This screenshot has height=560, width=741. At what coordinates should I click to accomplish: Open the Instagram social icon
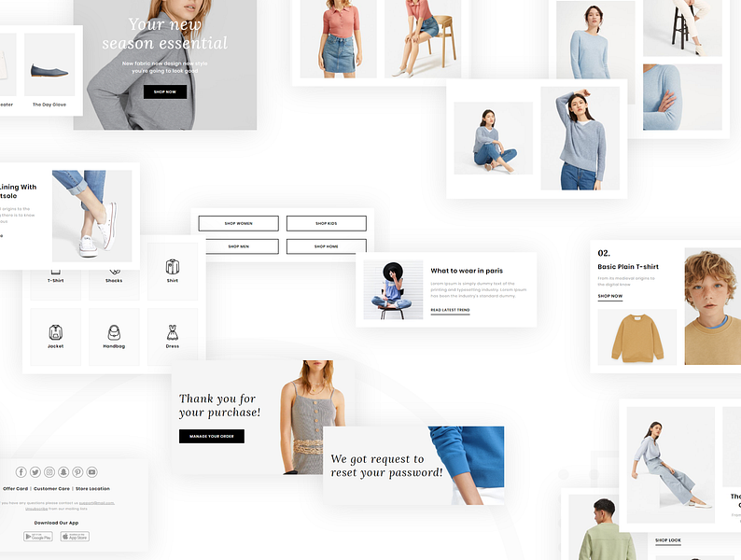point(49,471)
